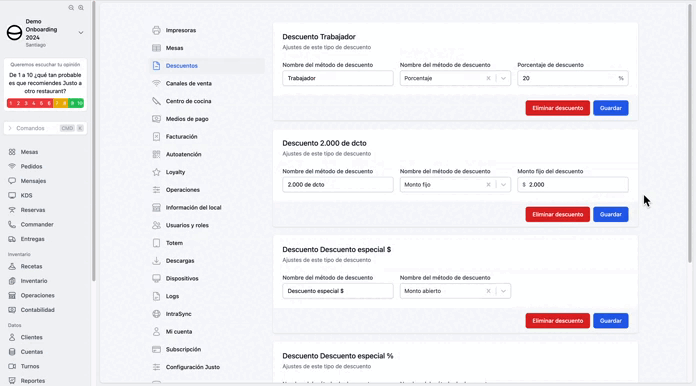This screenshot has height=386, width=696.
Task: Open Inventario in the sidebar
Action: 34,281
